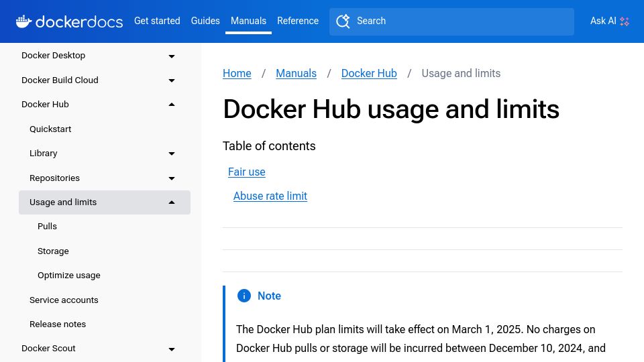Expand the Docker Build Cloud section arrow

point(172,80)
